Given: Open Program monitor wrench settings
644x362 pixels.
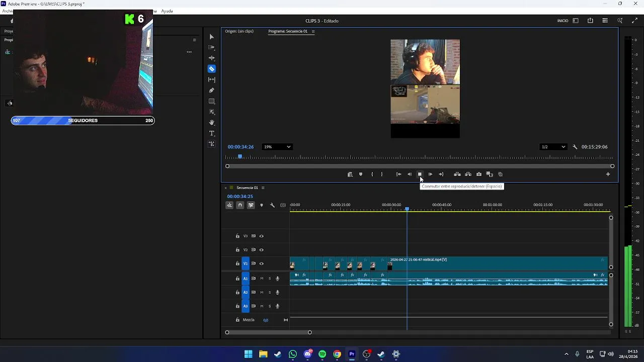Looking at the screenshot, I should 575,147.
